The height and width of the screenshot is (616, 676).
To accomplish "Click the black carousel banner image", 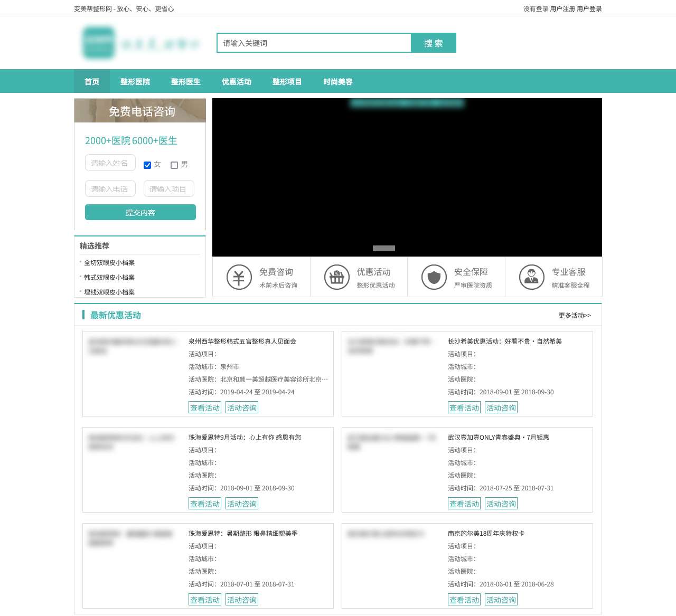I will click(407, 177).
